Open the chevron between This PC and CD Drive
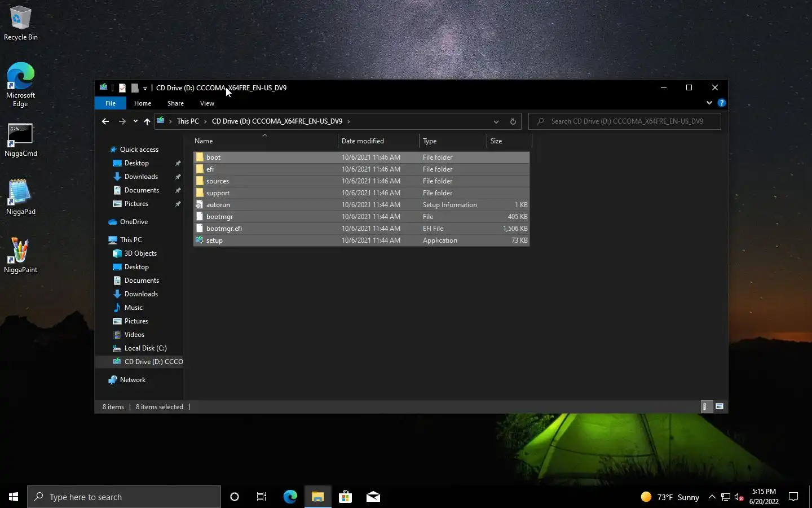Image resolution: width=812 pixels, height=508 pixels. click(205, 121)
